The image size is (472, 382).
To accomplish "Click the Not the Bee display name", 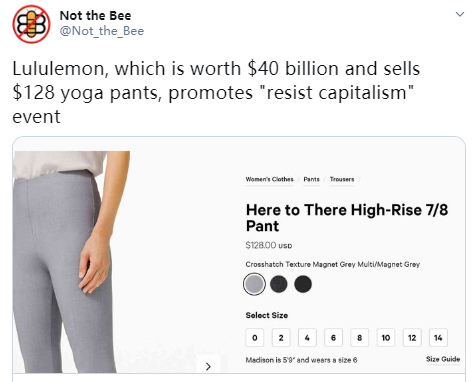I will pos(95,15).
